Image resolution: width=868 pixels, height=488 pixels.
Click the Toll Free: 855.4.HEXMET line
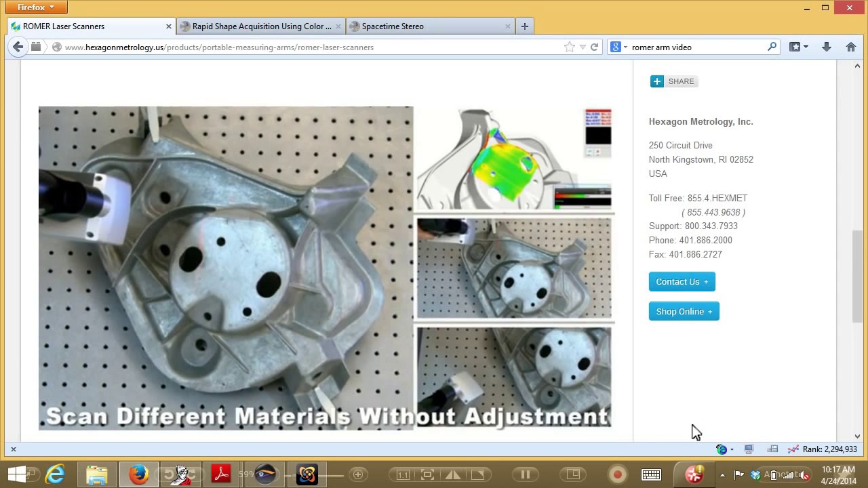click(698, 198)
